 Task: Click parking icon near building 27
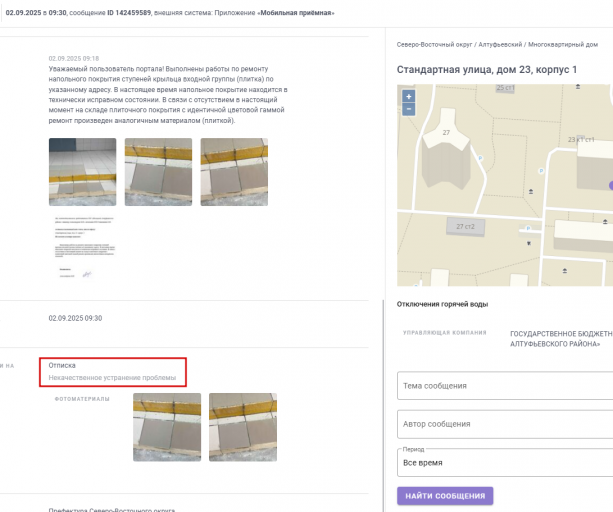click(x=480, y=158)
